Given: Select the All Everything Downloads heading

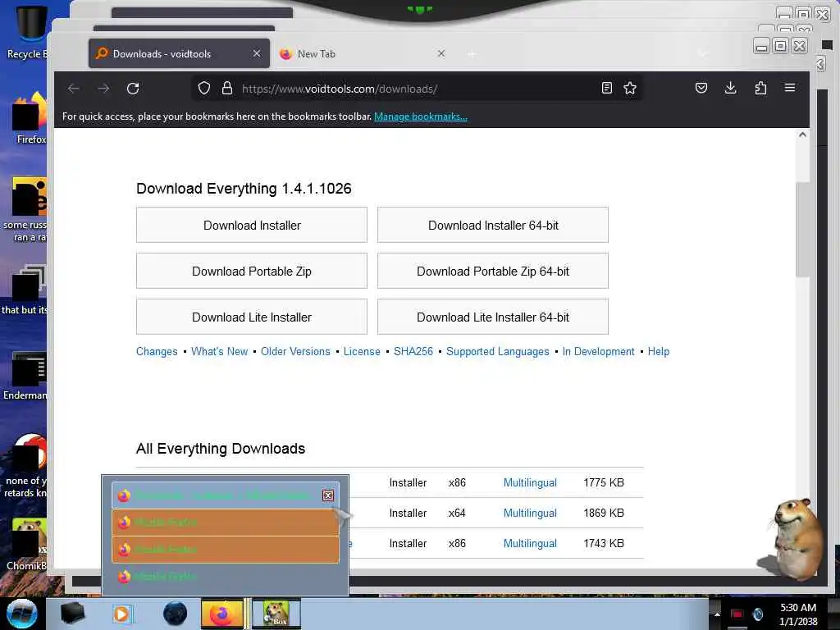Looking at the screenshot, I should tap(221, 449).
